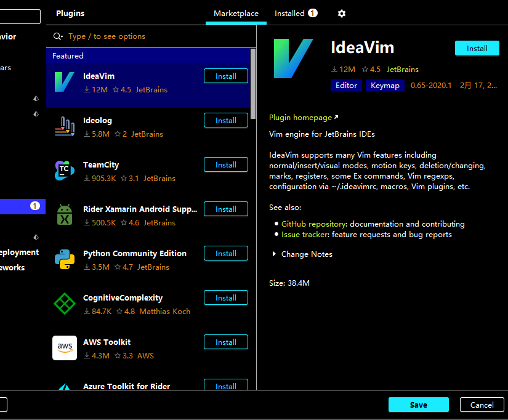Viewport: 508px width, 420px height.
Task: Click the 12M downloads count in details pane
Action: click(x=343, y=70)
